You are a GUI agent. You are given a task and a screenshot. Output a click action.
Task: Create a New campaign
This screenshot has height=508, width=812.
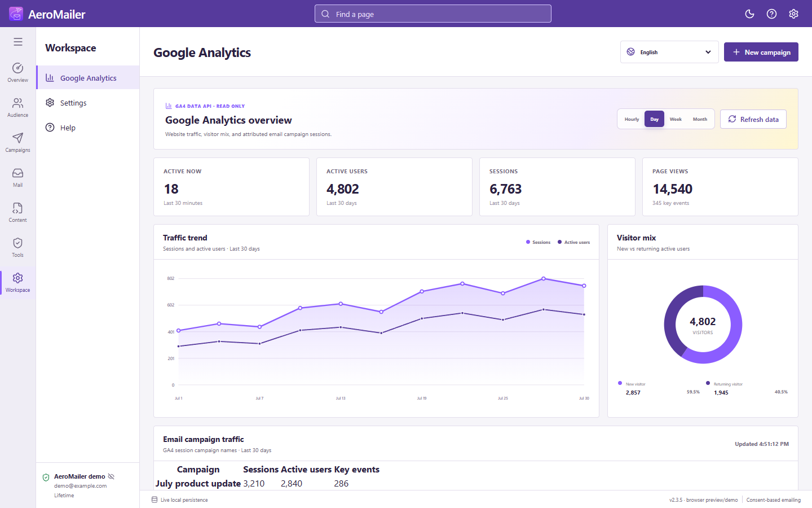(x=761, y=52)
